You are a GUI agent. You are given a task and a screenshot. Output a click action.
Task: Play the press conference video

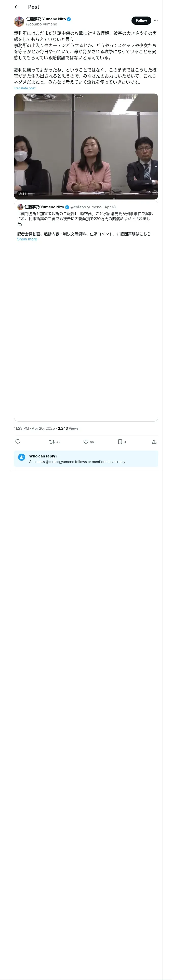[86, 146]
